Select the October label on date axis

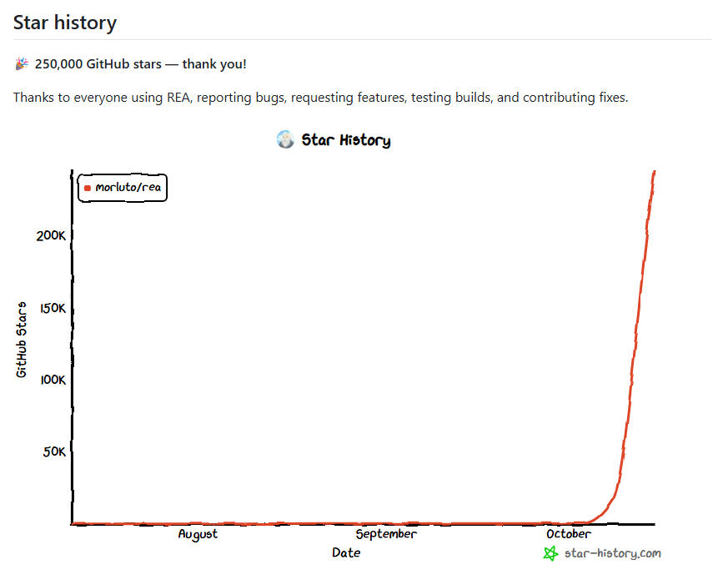coord(568,534)
